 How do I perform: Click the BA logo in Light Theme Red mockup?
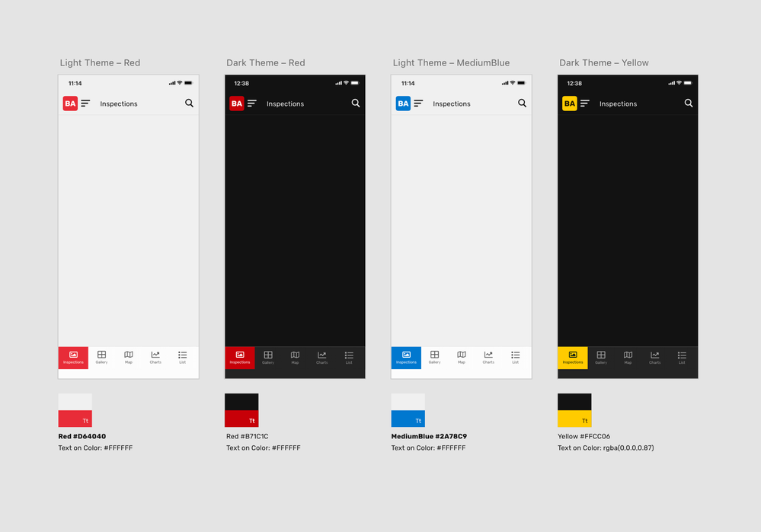pyautogui.click(x=70, y=104)
